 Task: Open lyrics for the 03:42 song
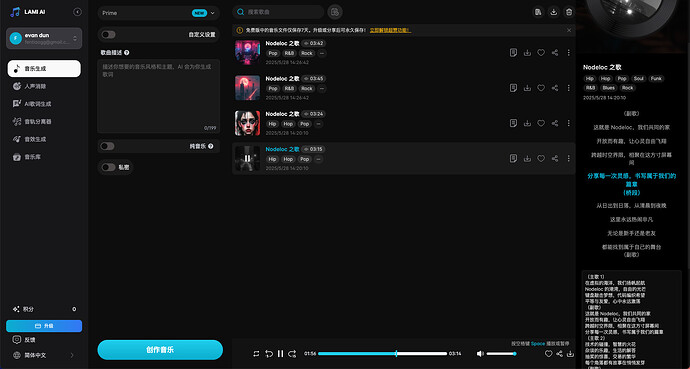coord(513,52)
